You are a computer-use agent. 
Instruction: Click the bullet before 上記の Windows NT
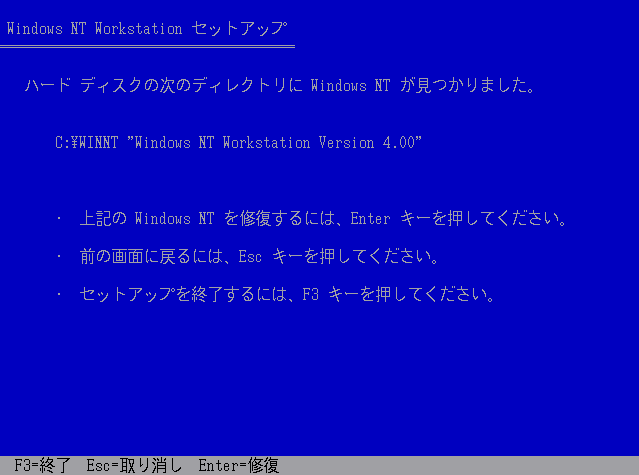point(59,218)
